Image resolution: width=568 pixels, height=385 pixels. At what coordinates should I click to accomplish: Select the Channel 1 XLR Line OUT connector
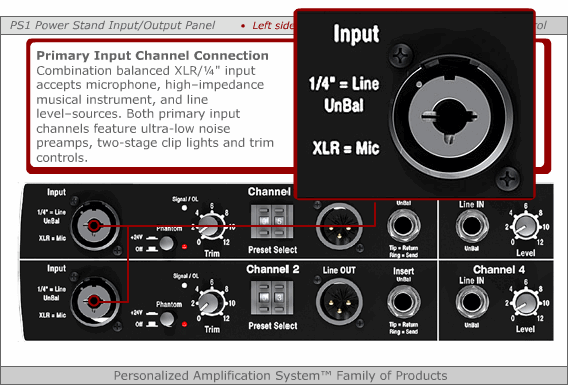click(339, 226)
